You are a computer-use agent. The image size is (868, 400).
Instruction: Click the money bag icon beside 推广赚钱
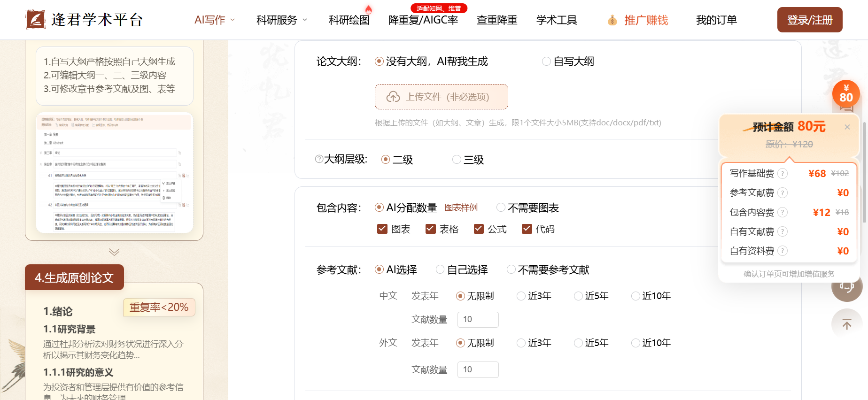[x=612, y=20]
